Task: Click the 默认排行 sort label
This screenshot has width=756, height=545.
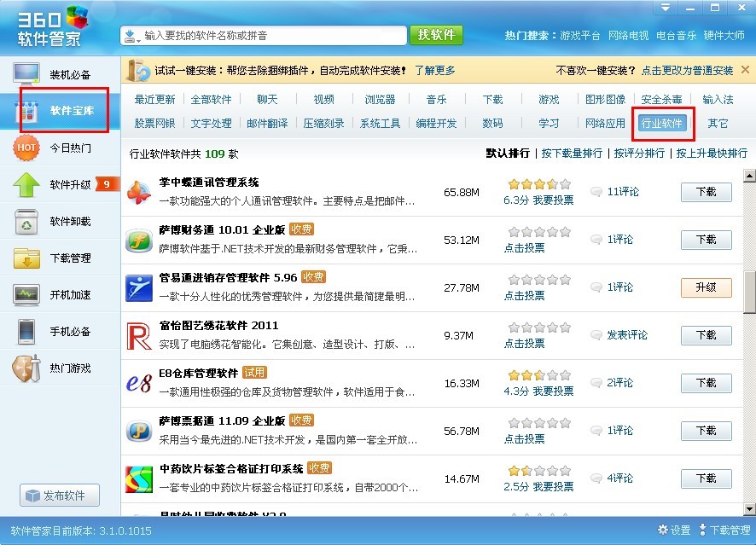Action: 508,154
